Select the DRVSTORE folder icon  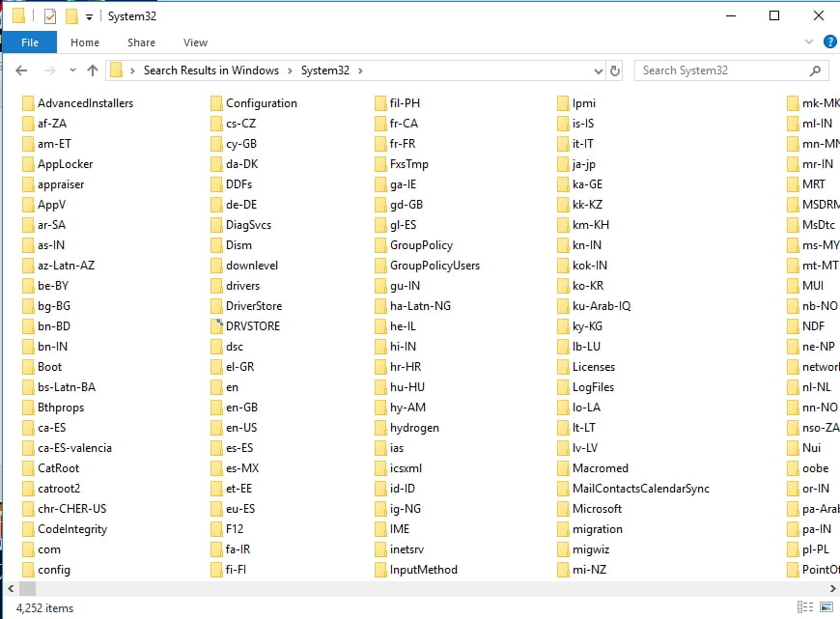216,326
